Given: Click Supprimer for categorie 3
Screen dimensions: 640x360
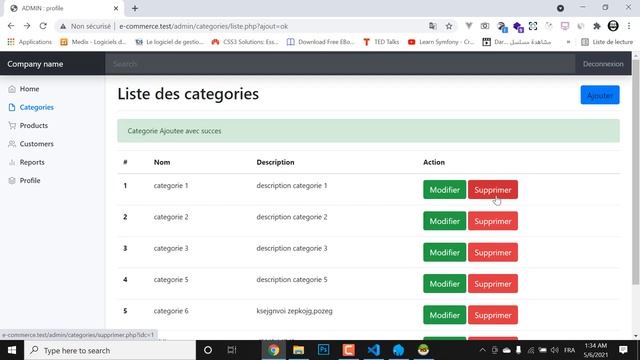Looking at the screenshot, I should pyautogui.click(x=493, y=253).
